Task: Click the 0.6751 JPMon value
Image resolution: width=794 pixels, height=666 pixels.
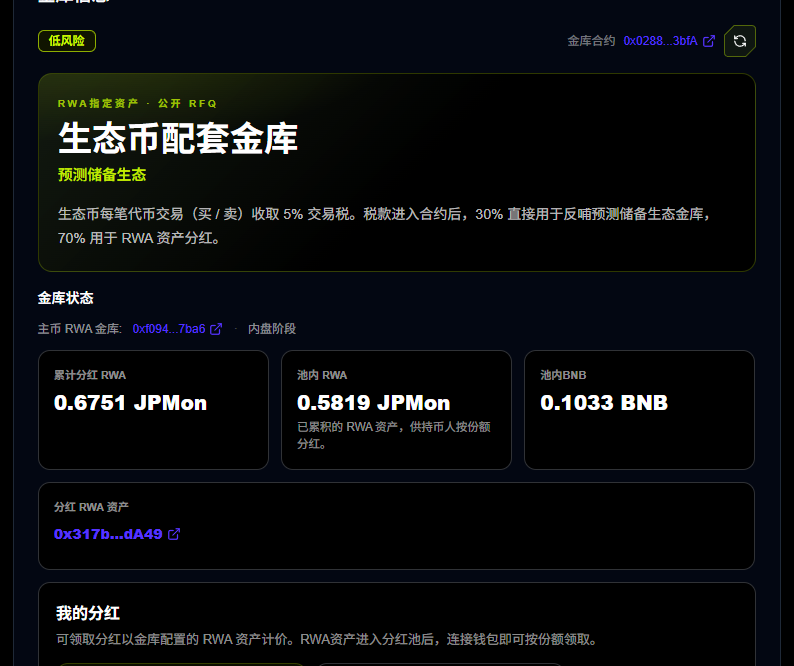Action: [130, 403]
